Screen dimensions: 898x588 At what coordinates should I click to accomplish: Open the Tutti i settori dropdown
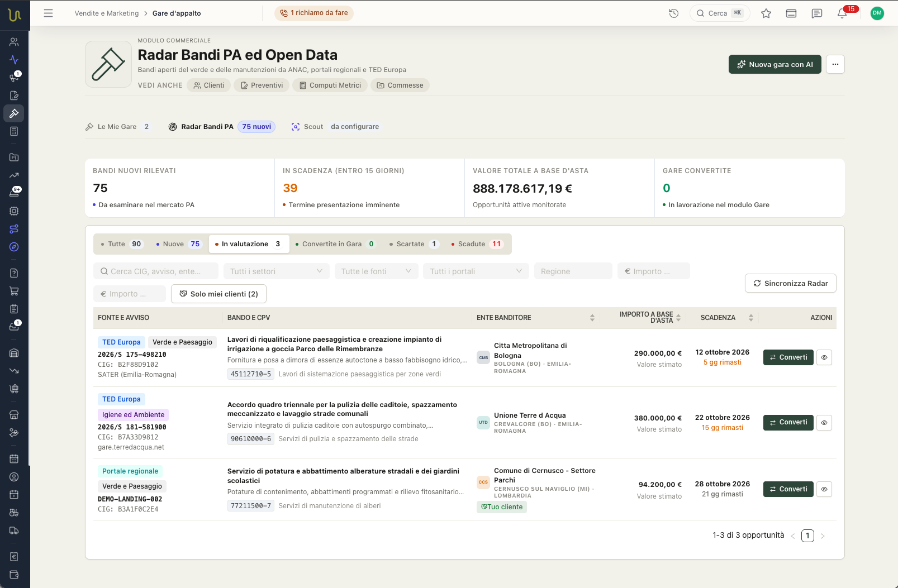pyautogui.click(x=277, y=271)
